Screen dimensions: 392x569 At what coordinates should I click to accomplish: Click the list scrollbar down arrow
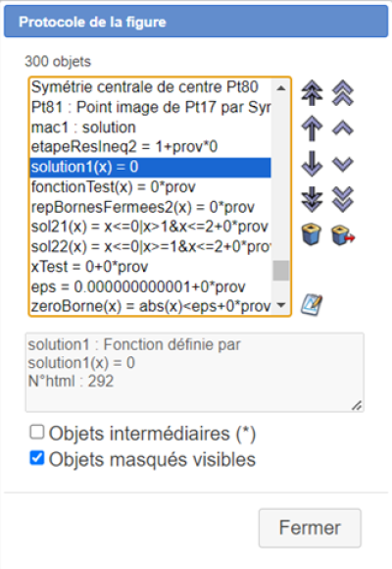pos(281,305)
